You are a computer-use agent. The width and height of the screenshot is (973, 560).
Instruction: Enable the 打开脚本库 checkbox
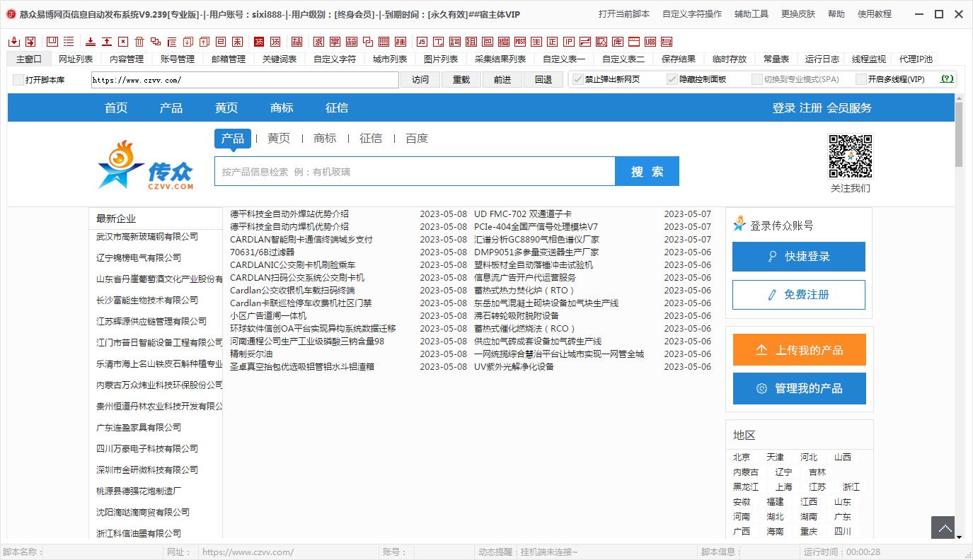[18, 80]
